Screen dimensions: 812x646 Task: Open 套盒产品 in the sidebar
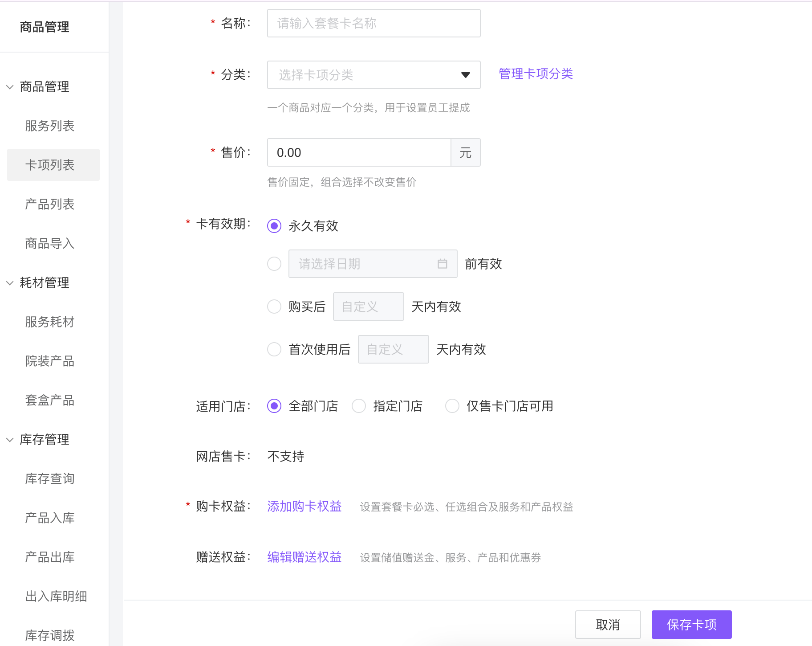click(x=49, y=400)
